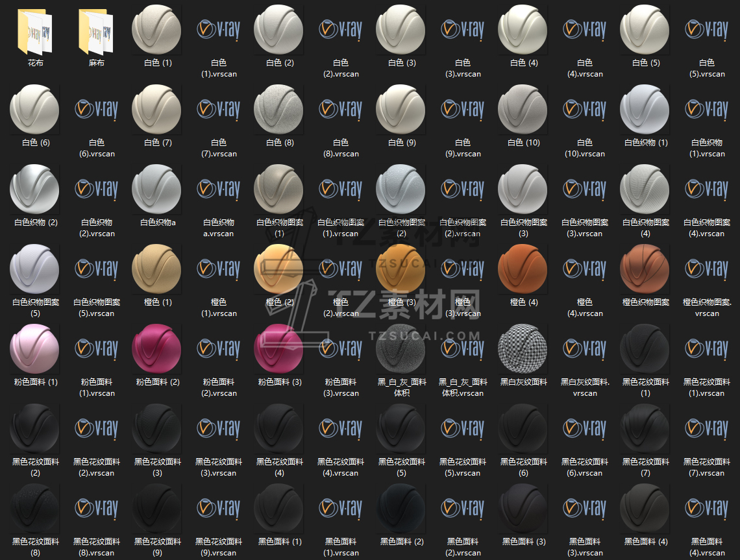
Task: Select the 白色 (10).vrscan V-Ray file icon
Action: [x=585, y=110]
